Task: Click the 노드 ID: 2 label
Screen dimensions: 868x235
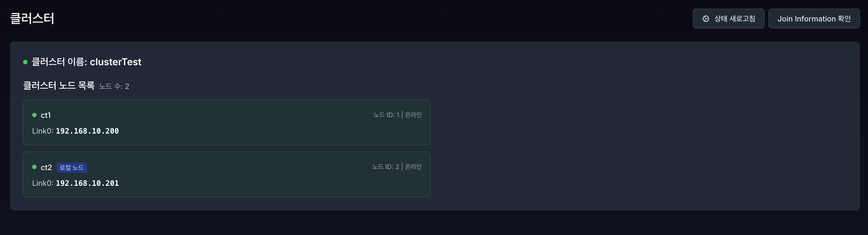Action: (385, 167)
